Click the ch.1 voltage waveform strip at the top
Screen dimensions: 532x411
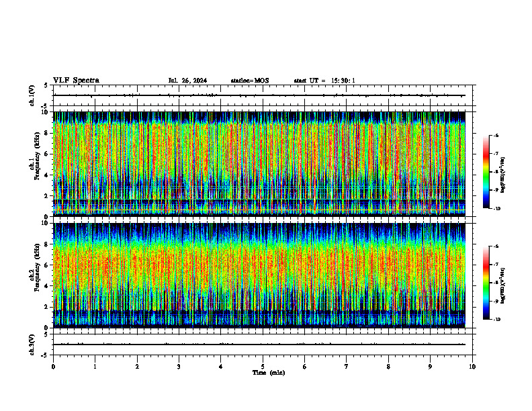[x=264, y=95]
